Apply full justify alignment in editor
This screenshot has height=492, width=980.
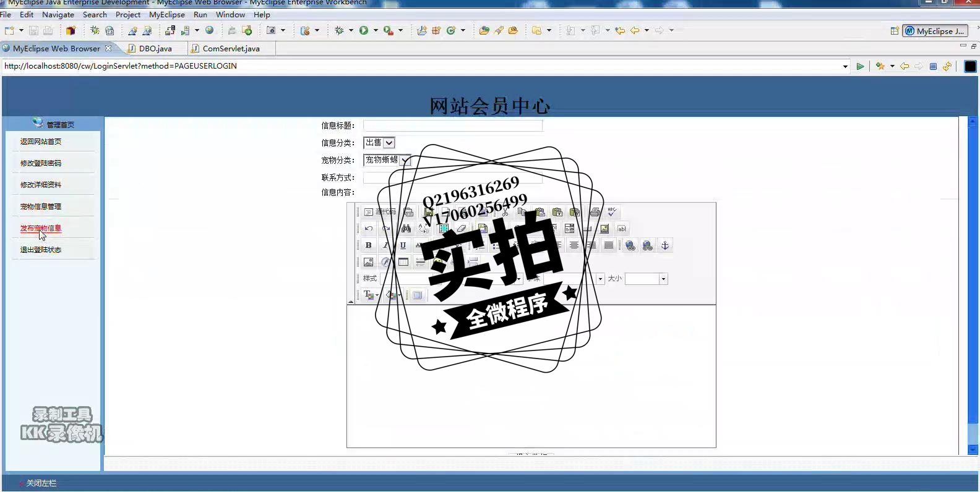(x=609, y=245)
